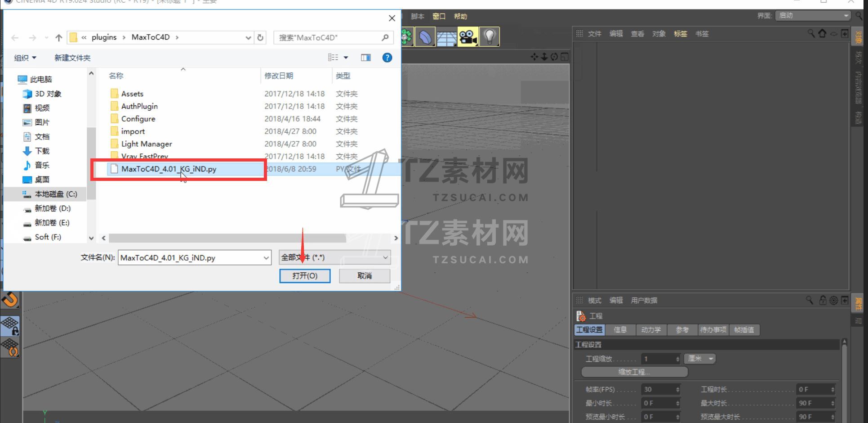Screen dimensions: 868x423
Task: Click the Project gear document icon
Action: point(581,316)
